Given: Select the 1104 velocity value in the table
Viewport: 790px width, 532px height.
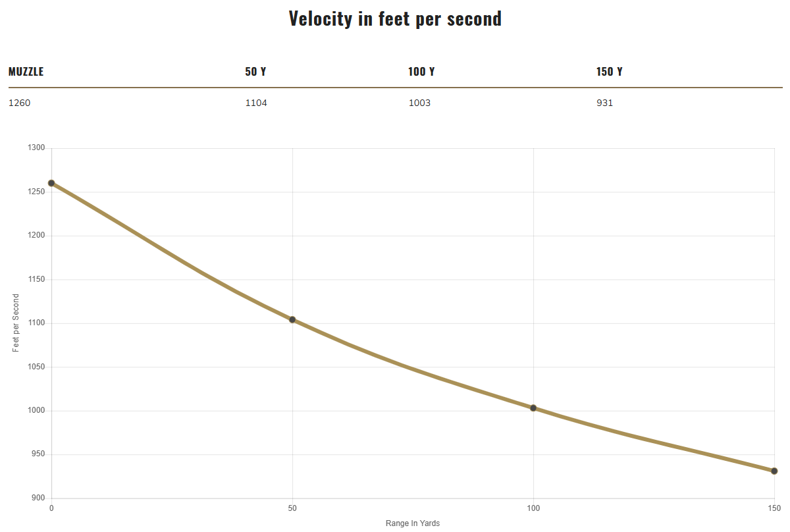Looking at the screenshot, I should tap(256, 103).
